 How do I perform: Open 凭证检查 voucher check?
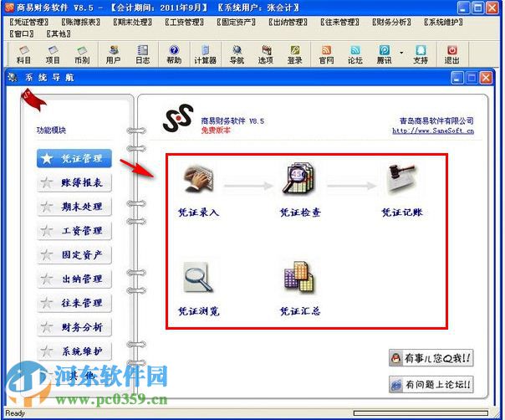click(x=300, y=191)
